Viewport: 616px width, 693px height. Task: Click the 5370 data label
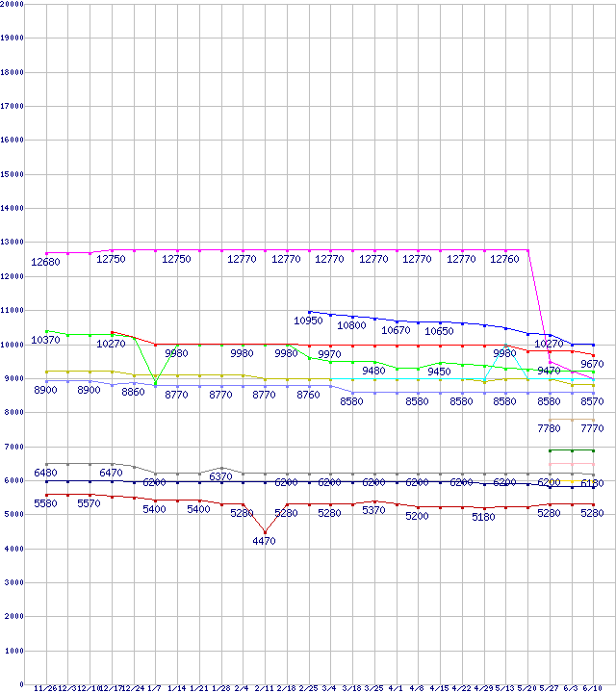(374, 510)
